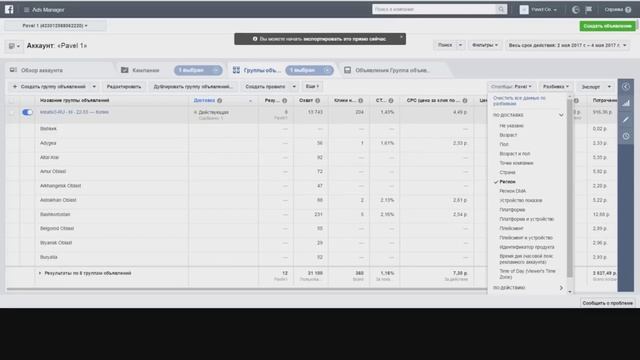
Task: Click info icon next to CTR column
Action: click(x=391, y=100)
